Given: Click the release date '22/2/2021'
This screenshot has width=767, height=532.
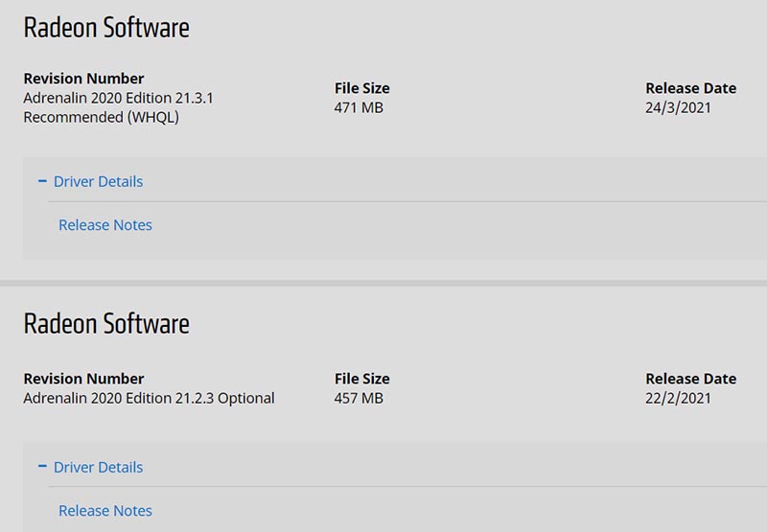Looking at the screenshot, I should [x=678, y=398].
